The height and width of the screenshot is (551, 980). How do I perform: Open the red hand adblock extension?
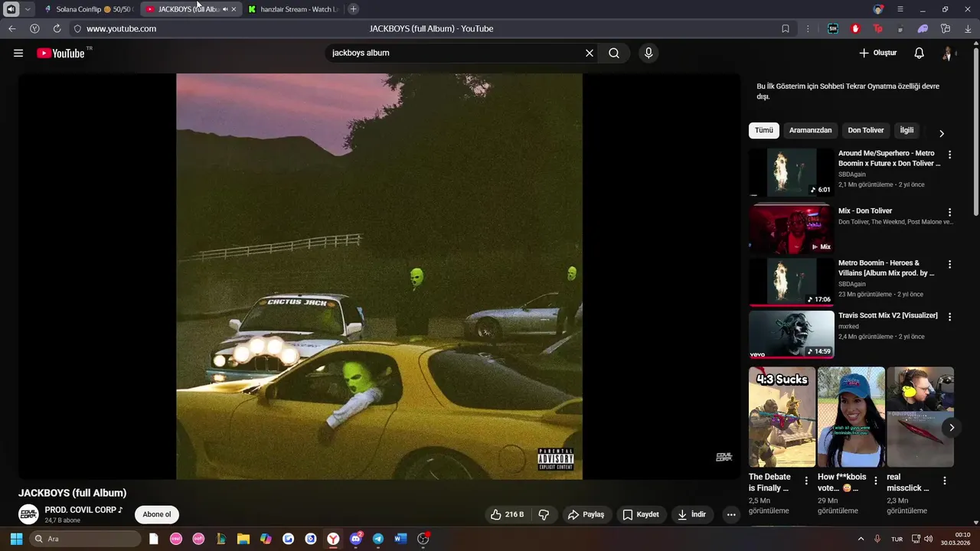[855, 29]
